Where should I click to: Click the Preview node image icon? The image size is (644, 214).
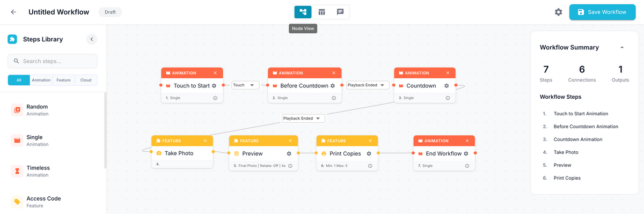click(x=236, y=153)
